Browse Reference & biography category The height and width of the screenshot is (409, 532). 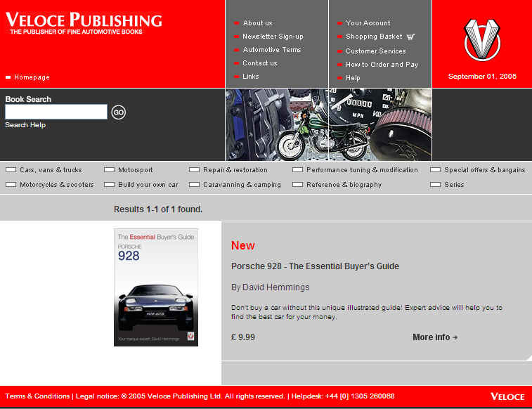[344, 185]
